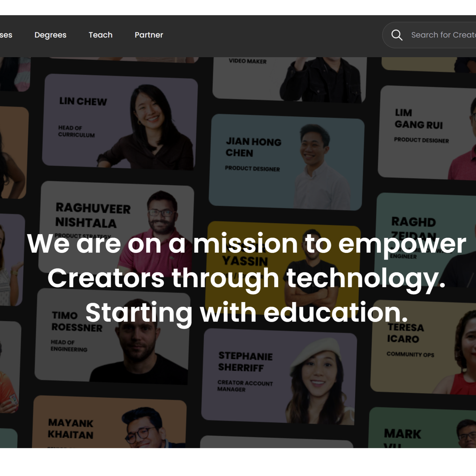Screen dimensions: 476x476
Task: Select the Teresa Icaro card
Action: (423, 348)
